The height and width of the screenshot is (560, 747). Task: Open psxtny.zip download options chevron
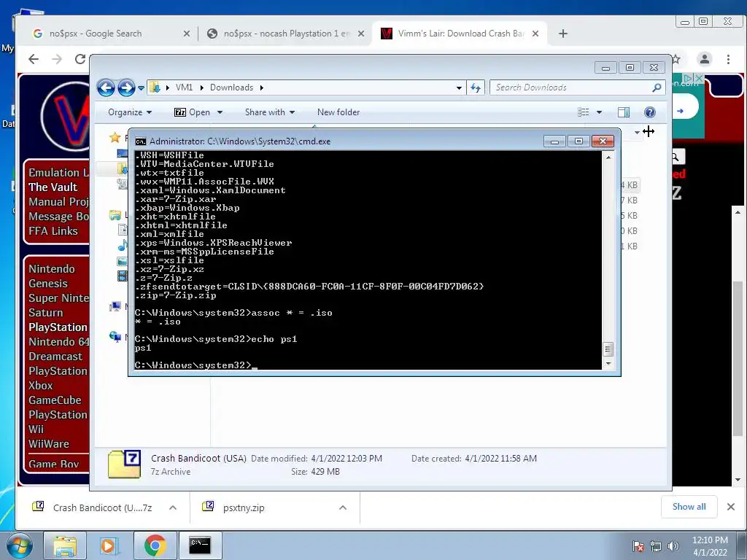[343, 507]
